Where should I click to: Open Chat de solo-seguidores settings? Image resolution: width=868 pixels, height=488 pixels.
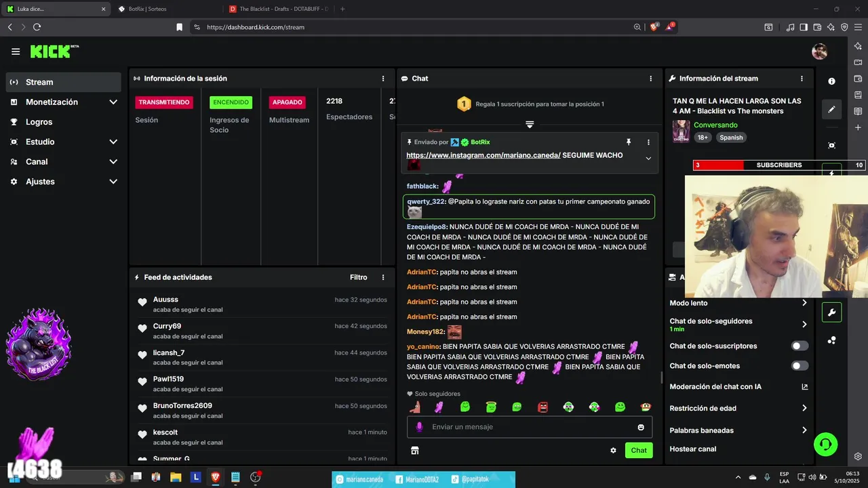click(738, 324)
